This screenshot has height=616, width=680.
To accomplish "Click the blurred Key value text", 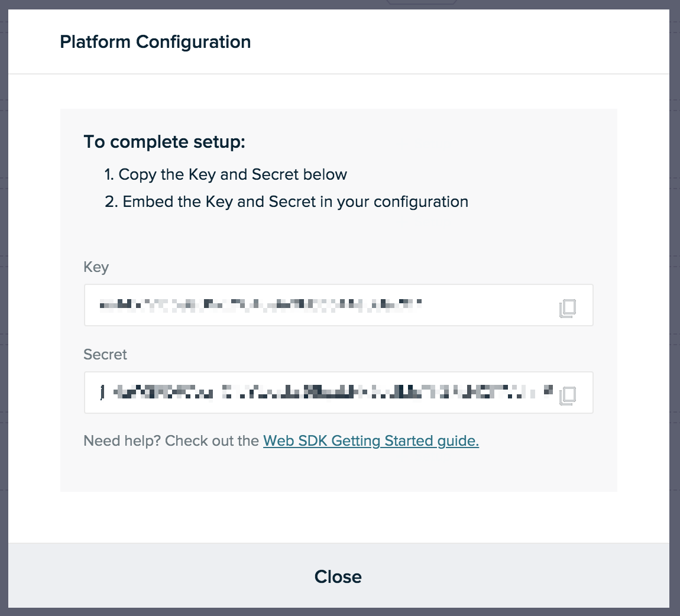I will coord(261,305).
